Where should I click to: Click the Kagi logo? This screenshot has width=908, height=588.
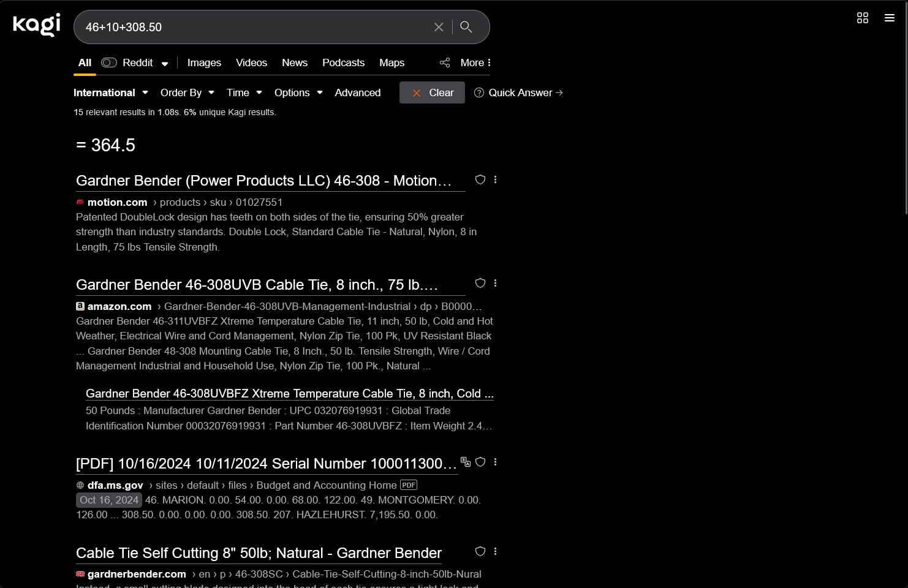(37, 24)
